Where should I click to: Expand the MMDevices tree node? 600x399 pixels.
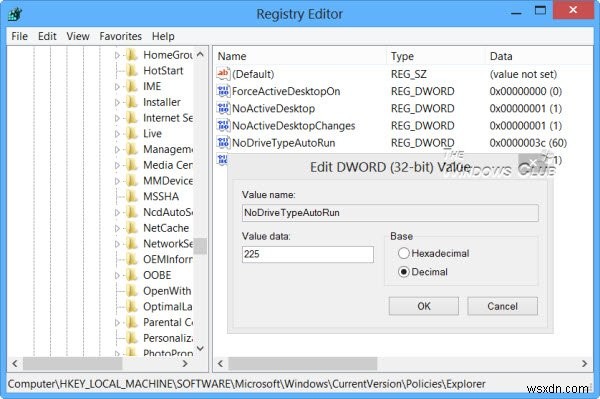click(117, 181)
